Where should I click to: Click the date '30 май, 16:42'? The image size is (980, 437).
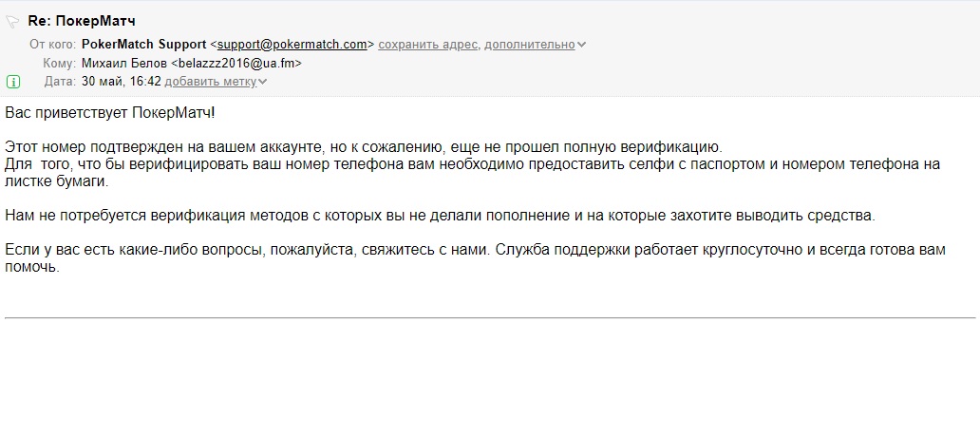122,82
